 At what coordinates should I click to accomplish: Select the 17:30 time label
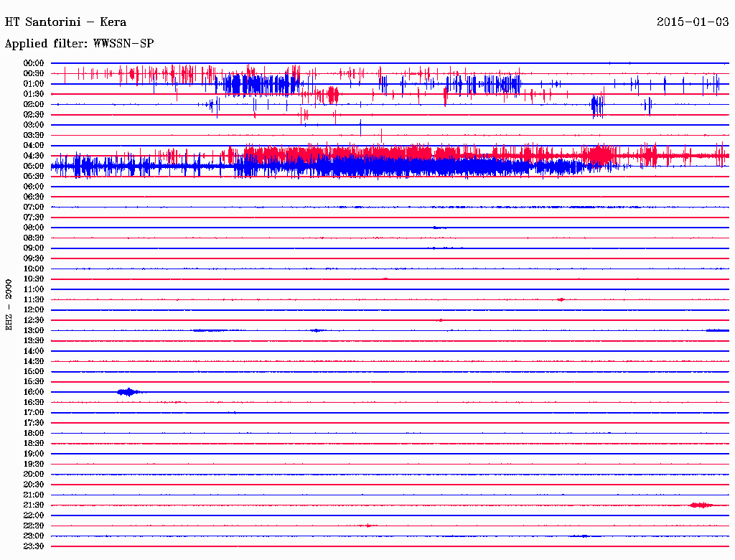tap(34, 423)
